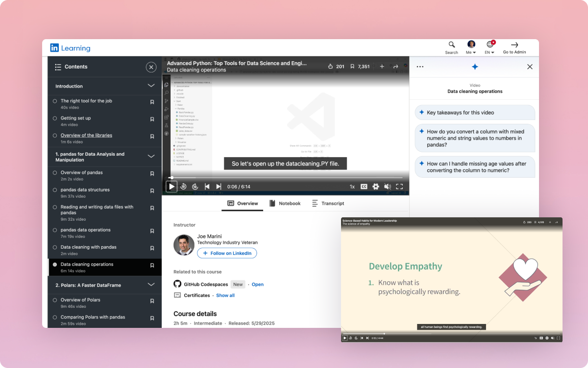588x368 pixels.
Task: Bookmark 'pandas data operations' video
Action: click(x=152, y=231)
